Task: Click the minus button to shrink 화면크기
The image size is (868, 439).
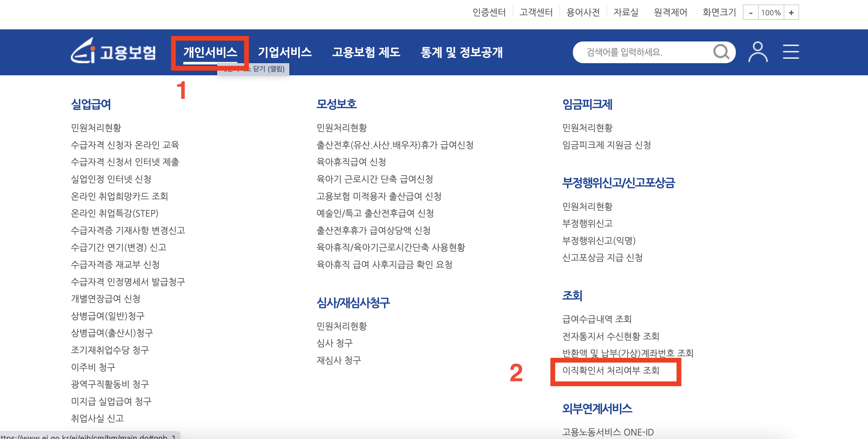Action: coord(751,12)
